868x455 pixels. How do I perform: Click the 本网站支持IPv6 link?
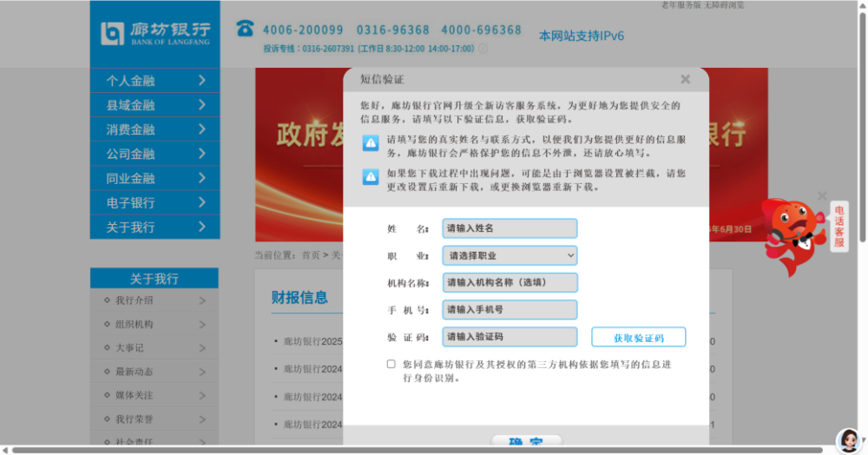582,36
